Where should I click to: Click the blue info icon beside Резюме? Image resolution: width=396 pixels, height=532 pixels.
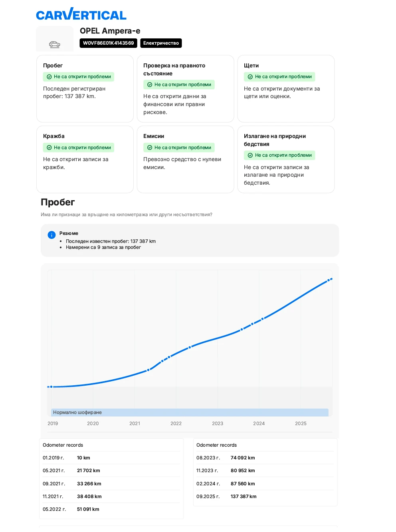pyautogui.click(x=51, y=235)
